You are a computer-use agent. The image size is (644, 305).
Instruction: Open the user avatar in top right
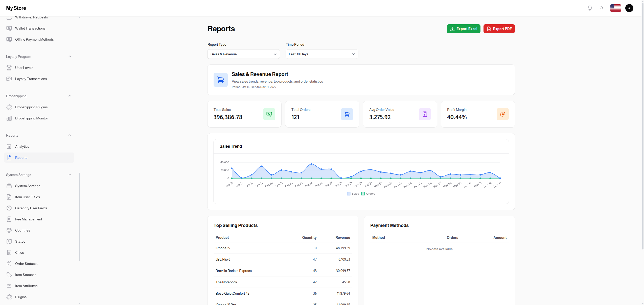(629, 8)
